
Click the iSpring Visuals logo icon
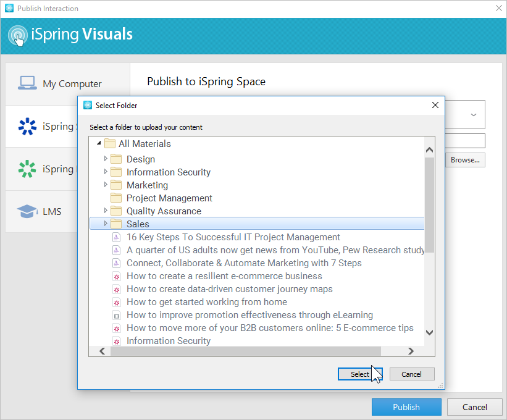coord(17,35)
